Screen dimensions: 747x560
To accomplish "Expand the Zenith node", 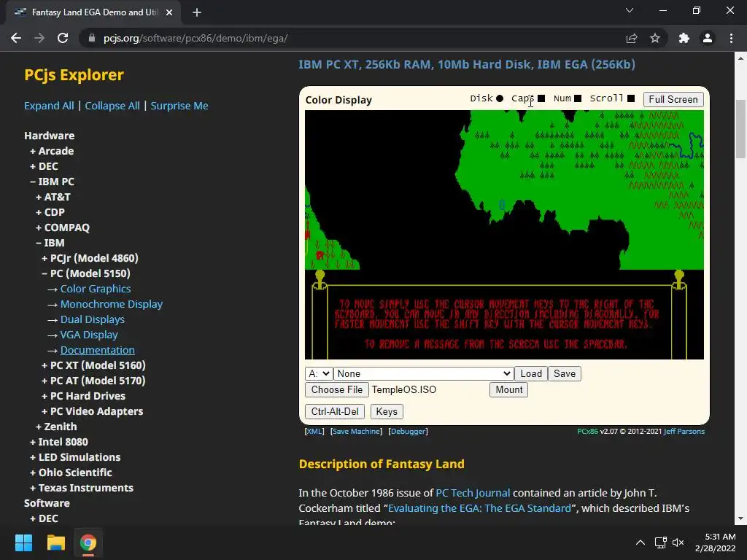I will (x=56, y=427).
